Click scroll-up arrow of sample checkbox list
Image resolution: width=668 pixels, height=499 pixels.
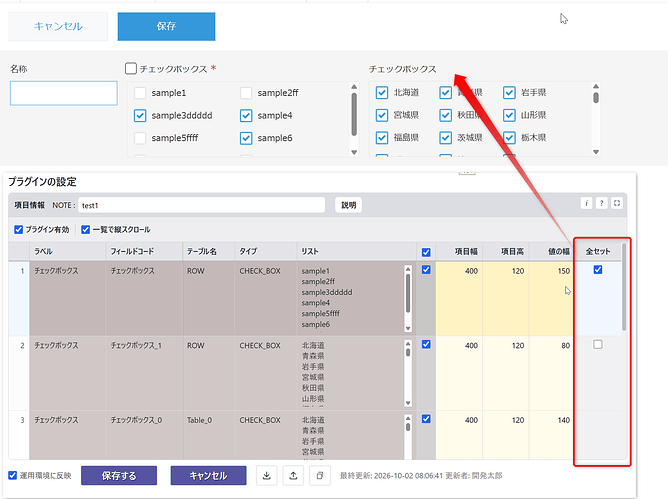354,87
